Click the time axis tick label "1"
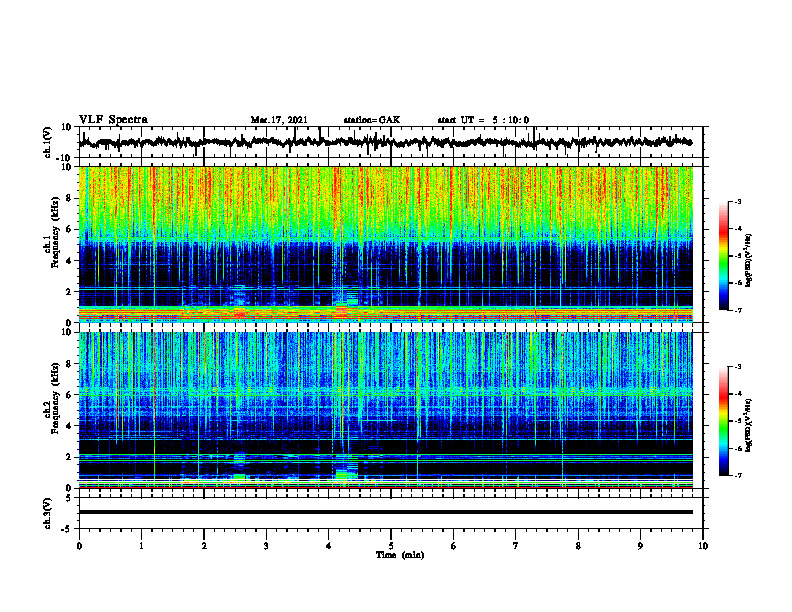Viewport: 792px width, 612px height. click(141, 546)
